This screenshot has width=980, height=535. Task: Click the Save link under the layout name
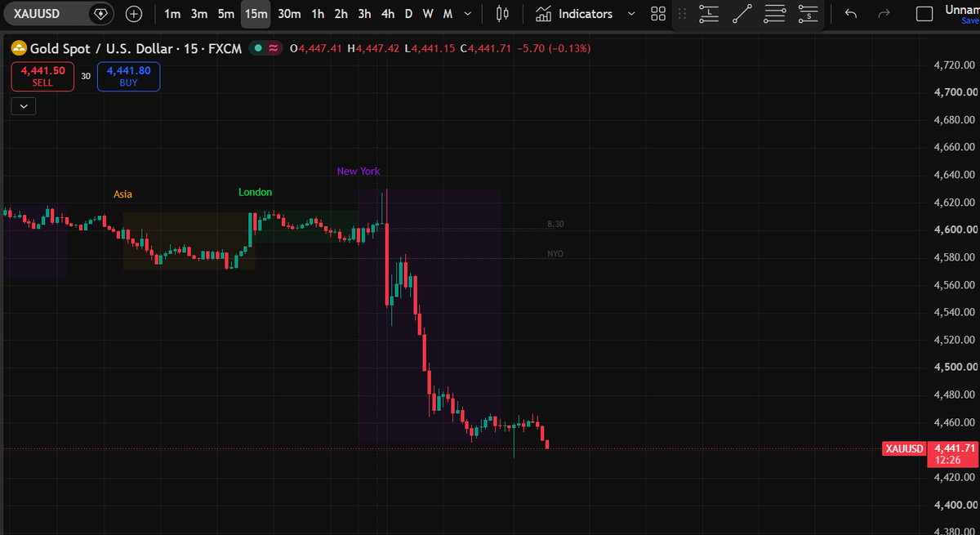pos(970,21)
